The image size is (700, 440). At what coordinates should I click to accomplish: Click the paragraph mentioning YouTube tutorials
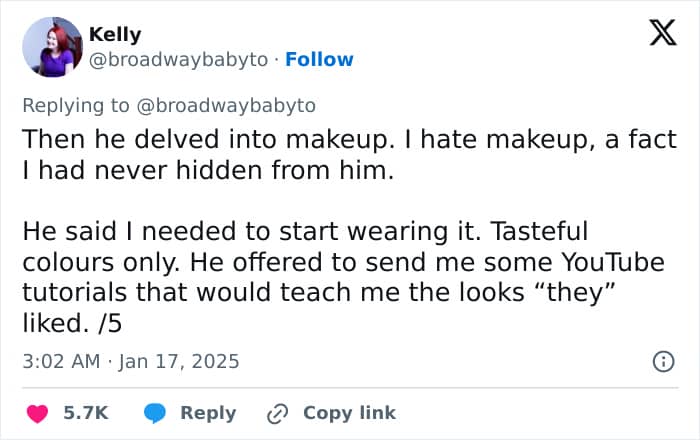344,277
